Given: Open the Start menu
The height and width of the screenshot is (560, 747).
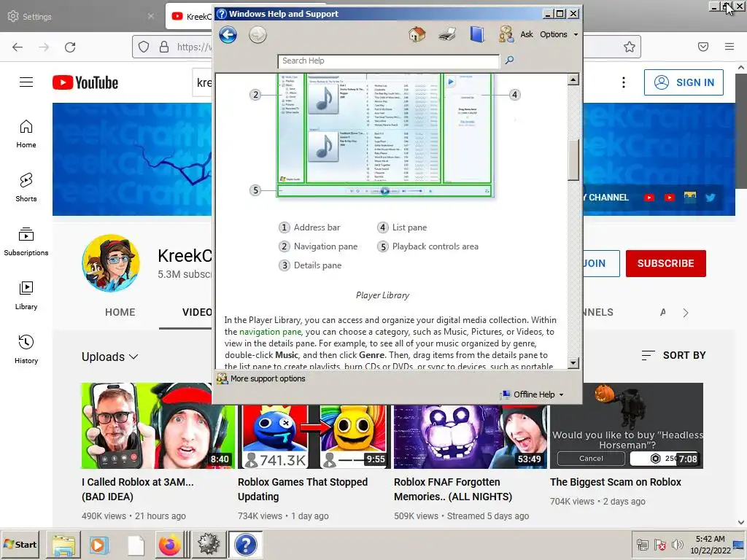Looking at the screenshot, I should (x=20, y=544).
